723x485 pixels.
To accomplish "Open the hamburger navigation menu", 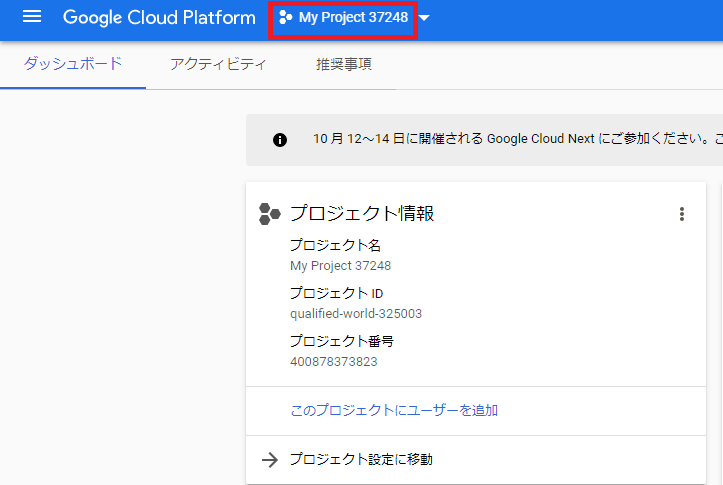I will [x=32, y=17].
